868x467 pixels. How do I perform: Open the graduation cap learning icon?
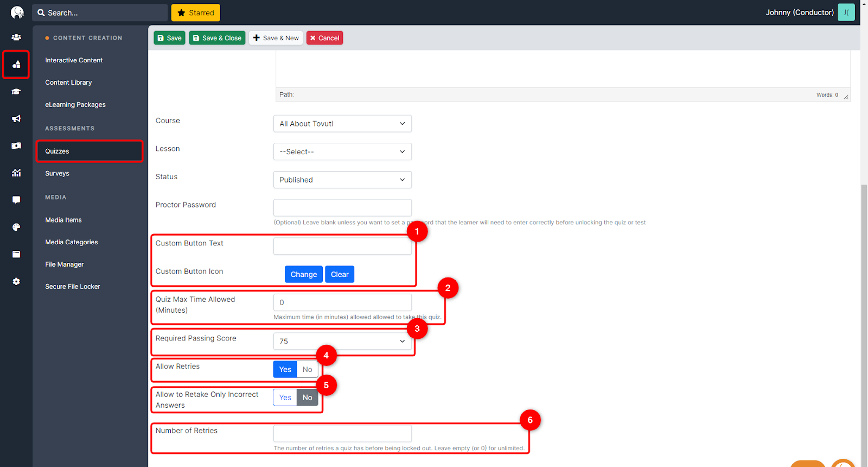16,92
